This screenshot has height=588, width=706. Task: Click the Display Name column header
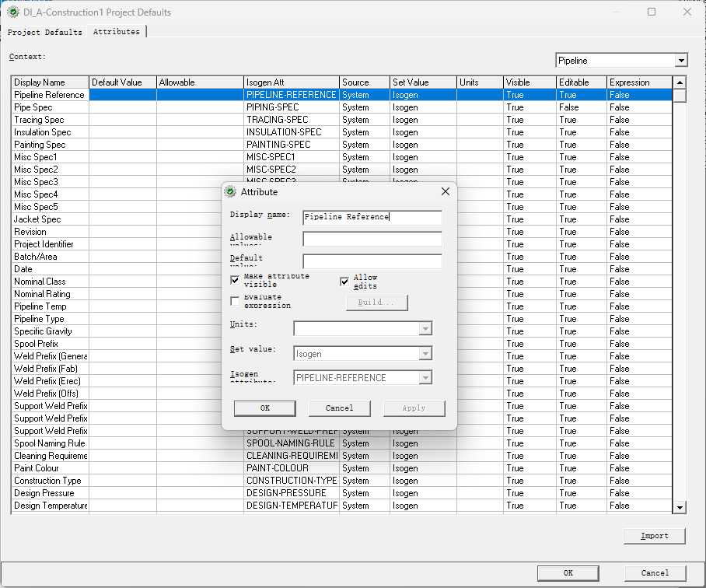(50, 82)
